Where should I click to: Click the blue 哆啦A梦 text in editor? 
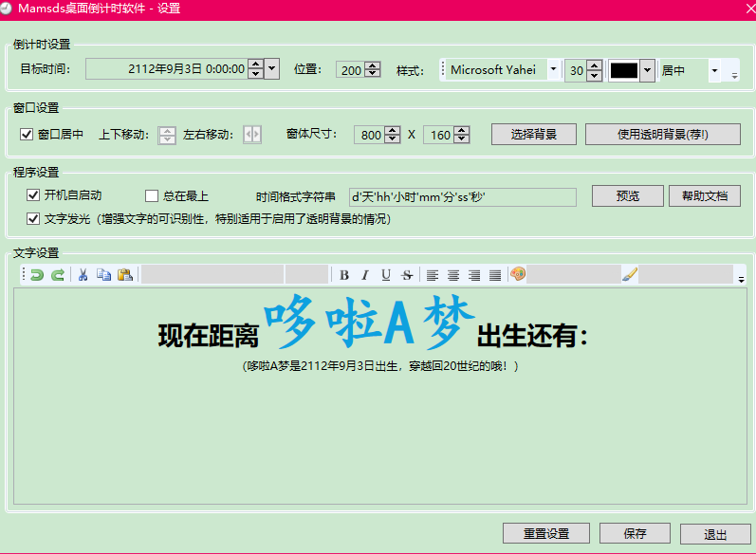coord(368,322)
